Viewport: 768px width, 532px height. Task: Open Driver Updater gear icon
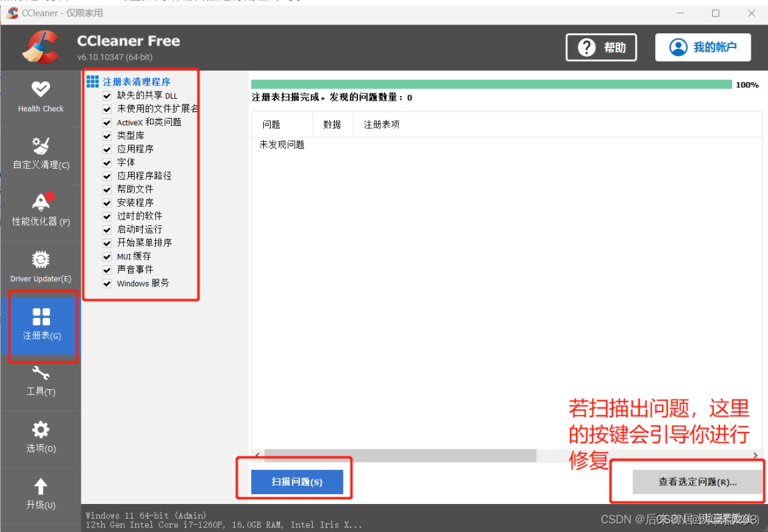pos(41,259)
